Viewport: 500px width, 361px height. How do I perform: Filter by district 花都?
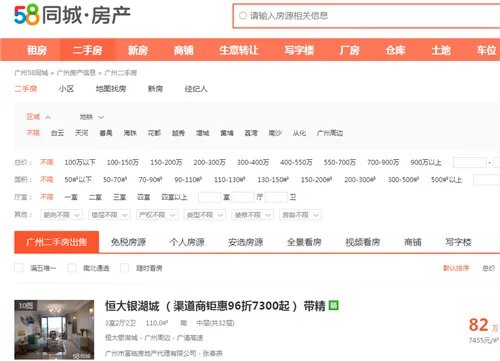coord(154,133)
